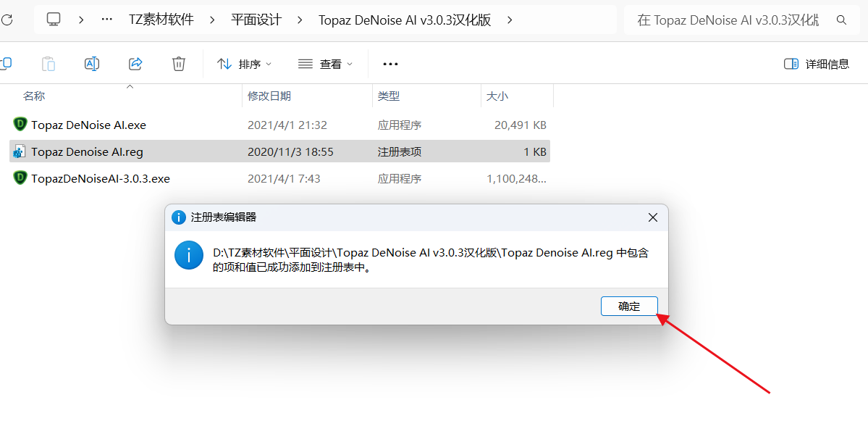
Task: Expand the chevron after 平面设计
Action: pos(300,20)
